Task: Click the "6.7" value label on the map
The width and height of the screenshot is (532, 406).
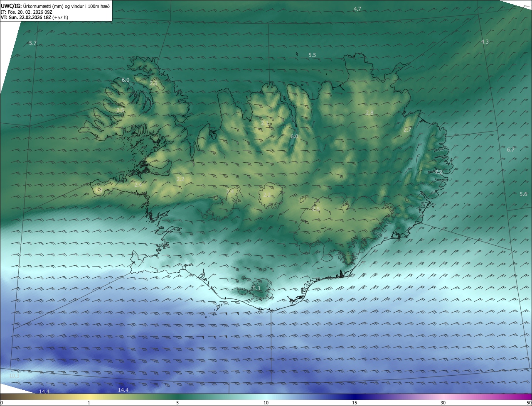Action: pos(511,150)
